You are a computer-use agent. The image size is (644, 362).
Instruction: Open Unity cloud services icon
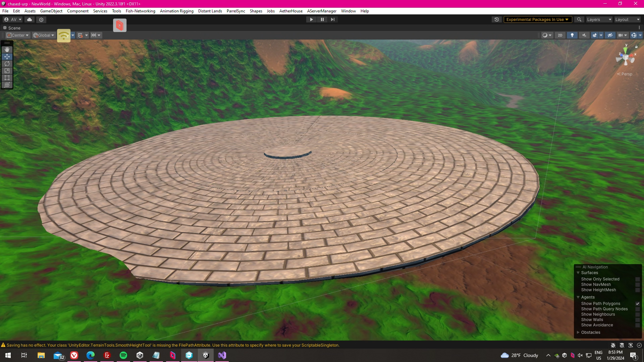pyautogui.click(x=30, y=19)
